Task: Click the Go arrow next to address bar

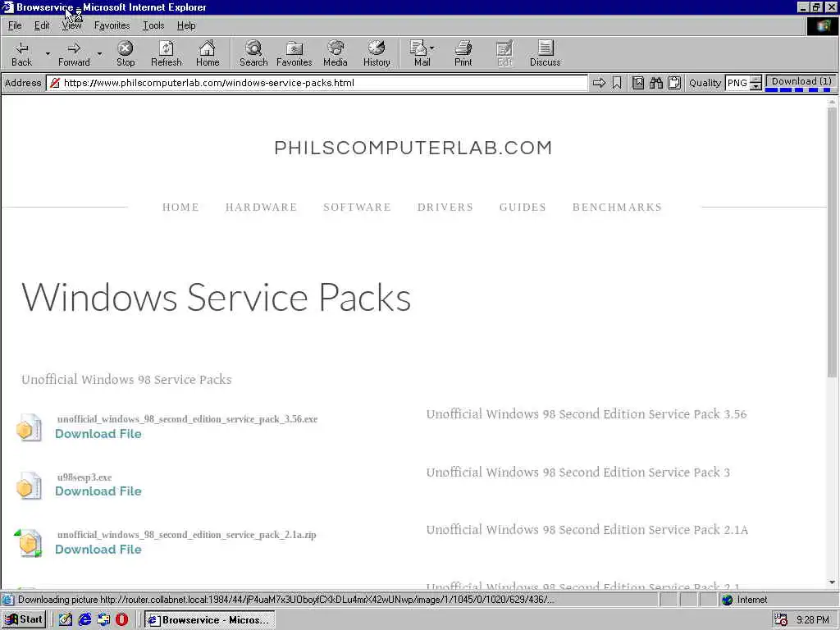Action: pyautogui.click(x=599, y=83)
